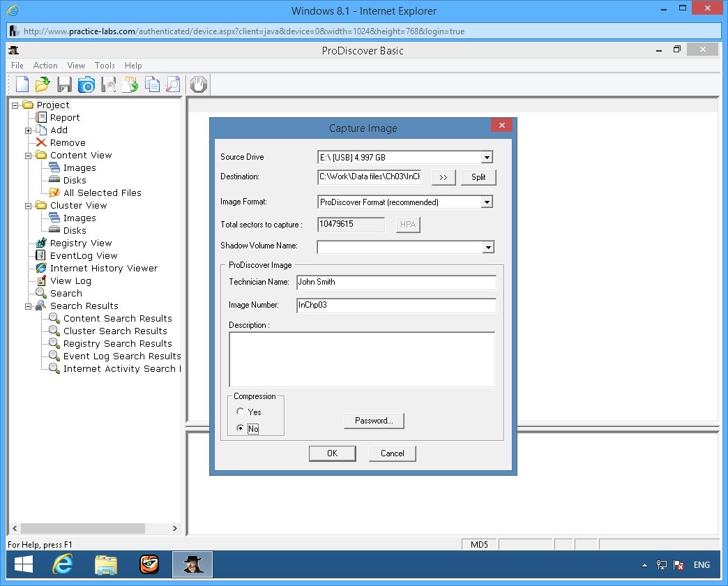Click the magnifier Search toolbar icon

pos(173,85)
